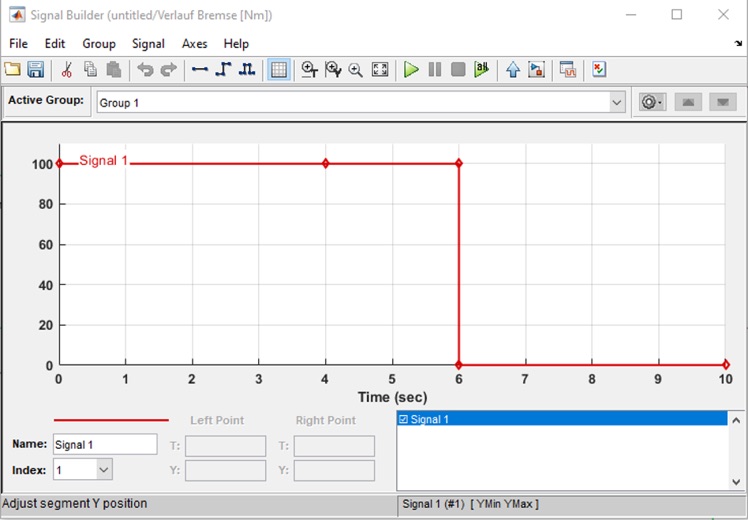This screenshot has width=748, height=520.
Task: Open the Active Group dropdown
Action: [x=617, y=103]
